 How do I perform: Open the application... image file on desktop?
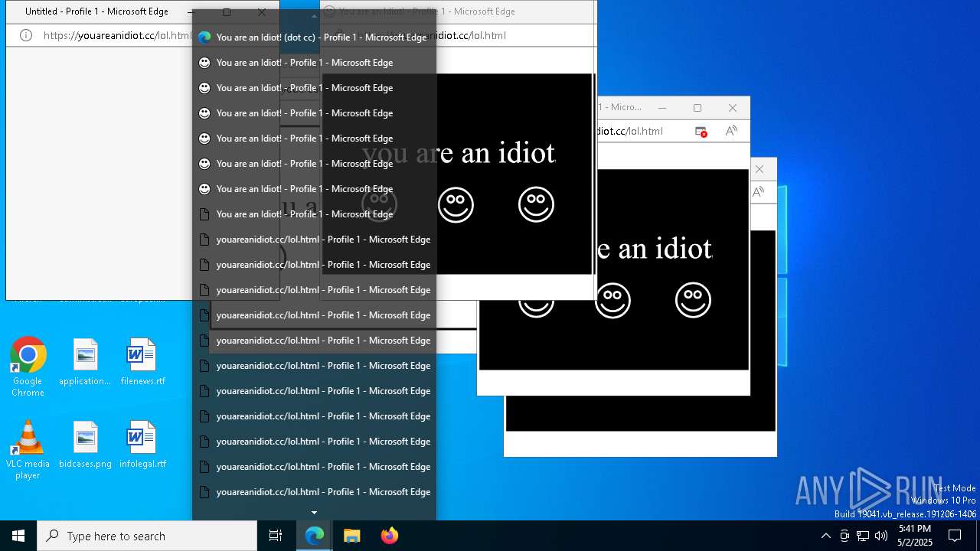click(85, 362)
